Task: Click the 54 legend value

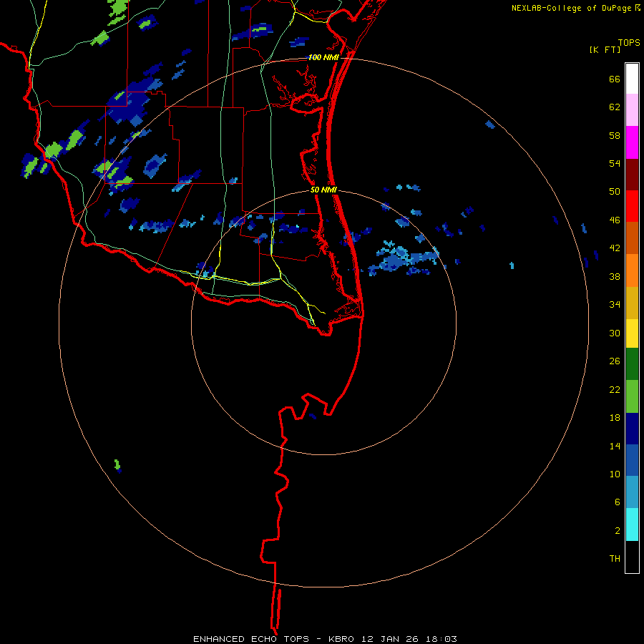Action: tap(615, 163)
